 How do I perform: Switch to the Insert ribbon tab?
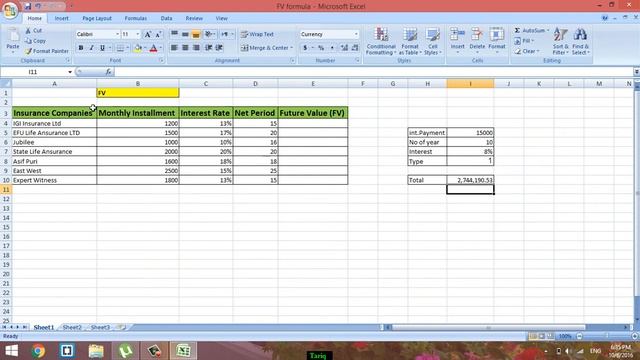(x=62, y=18)
